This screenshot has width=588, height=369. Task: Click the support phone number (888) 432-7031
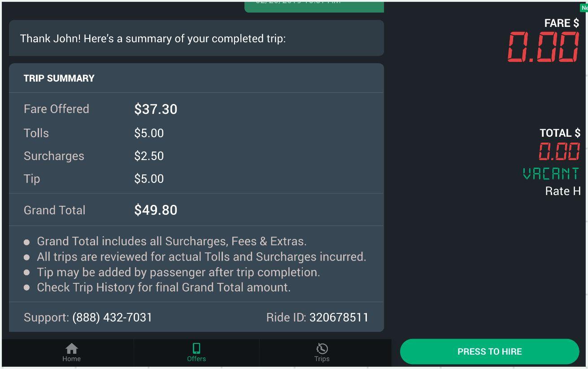coord(112,317)
